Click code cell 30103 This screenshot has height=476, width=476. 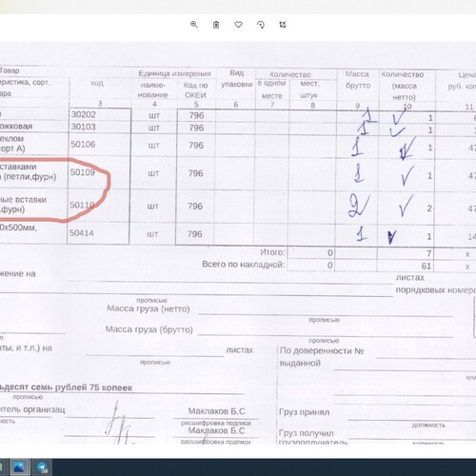tap(84, 127)
